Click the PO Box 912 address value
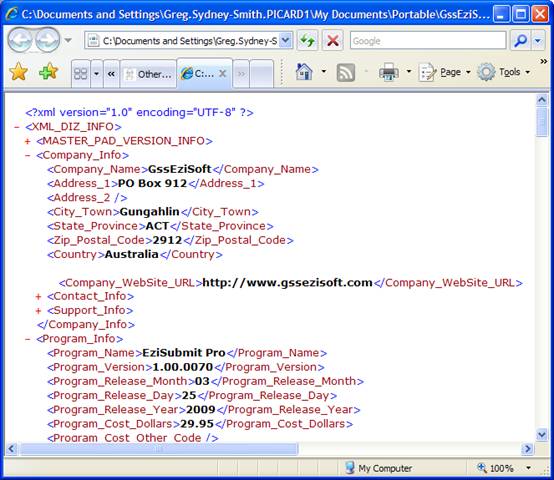Screen dimensions: 554x480 pyautogui.click(x=152, y=183)
